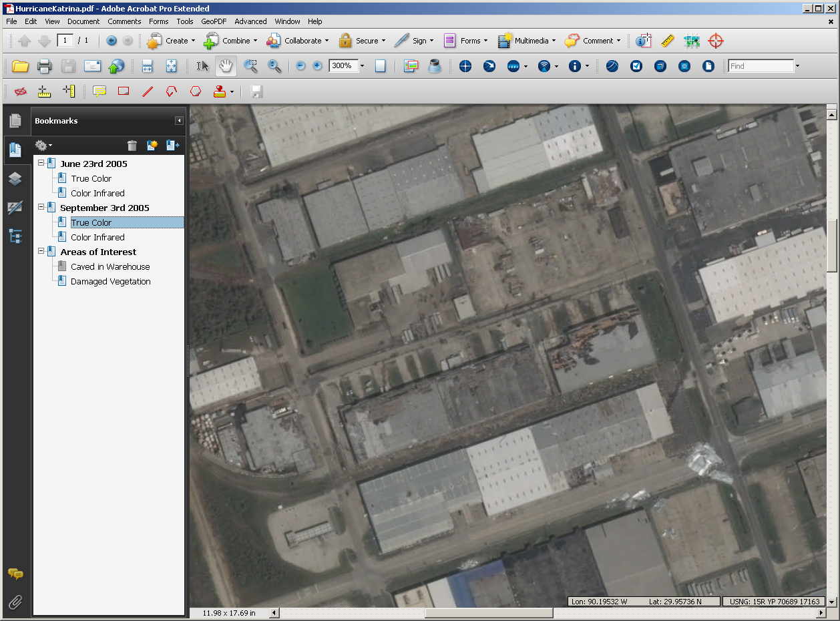This screenshot has height=621, width=840.
Task: Collapse the Areas of Interest bookmark group
Action: [x=41, y=251]
